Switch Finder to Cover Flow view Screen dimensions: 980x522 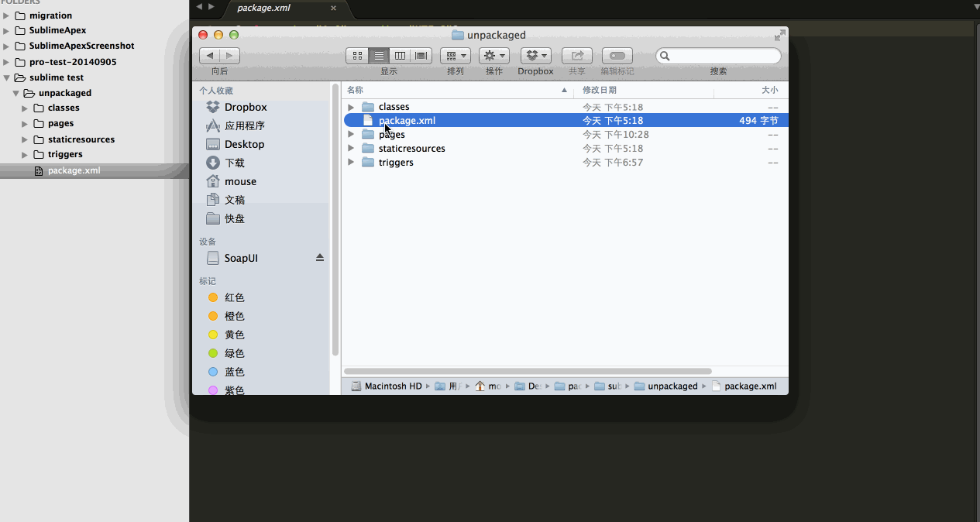pos(421,56)
